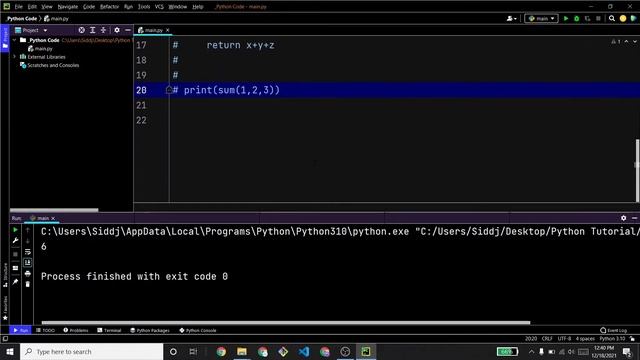Toggle soft-wrap in Run console

pos(27,252)
